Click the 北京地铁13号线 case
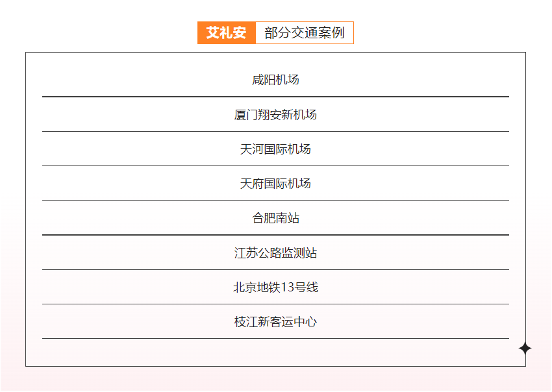Screen dimensions: 552x392 point(275,288)
